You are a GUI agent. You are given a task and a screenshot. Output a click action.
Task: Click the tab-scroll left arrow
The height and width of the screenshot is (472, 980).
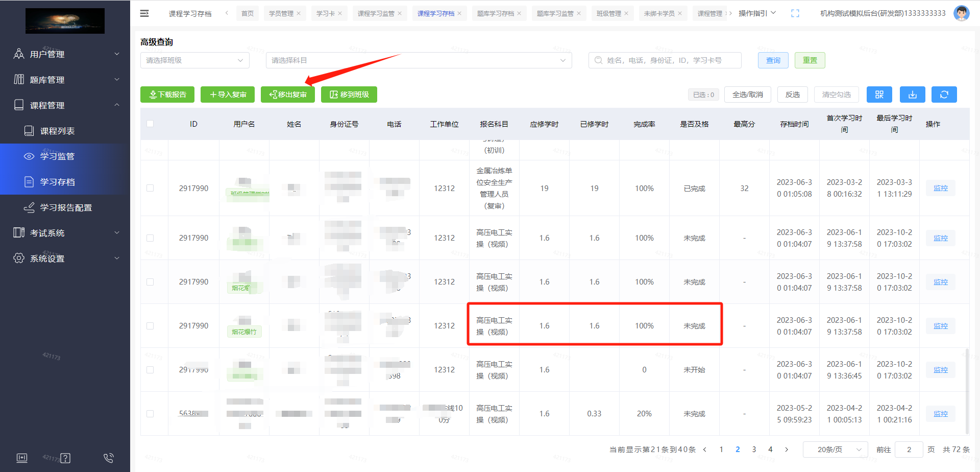pyautogui.click(x=227, y=13)
